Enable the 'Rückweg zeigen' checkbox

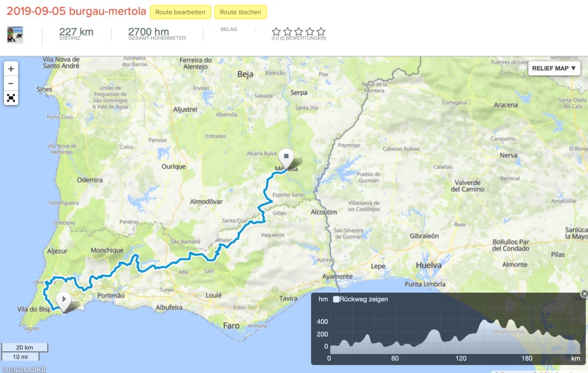(x=336, y=299)
